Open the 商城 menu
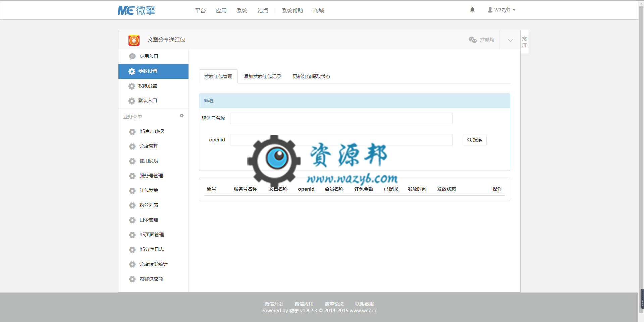644x322 pixels. 318,11
